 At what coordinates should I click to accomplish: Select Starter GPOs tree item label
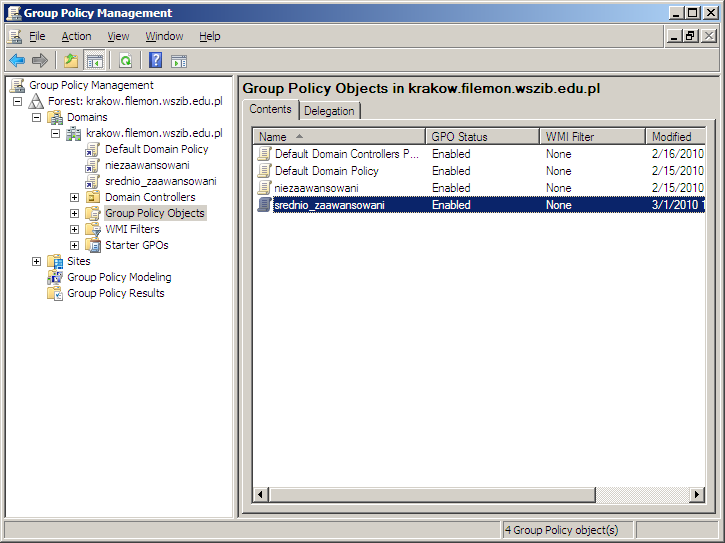(x=137, y=245)
